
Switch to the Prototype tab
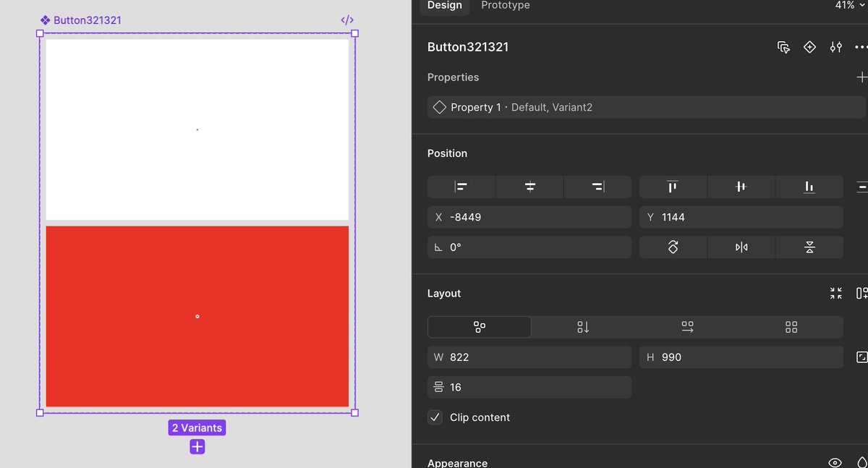[x=506, y=6]
